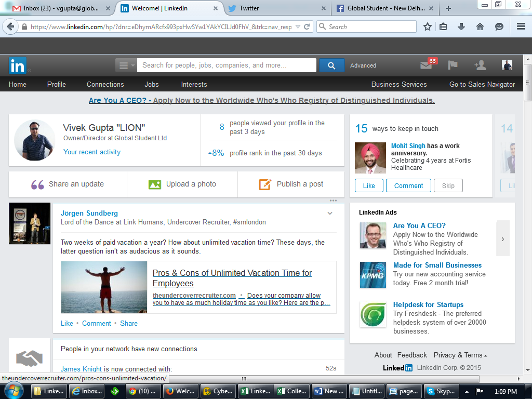Click the blue search magnifier button
532x399 pixels.
331,65
